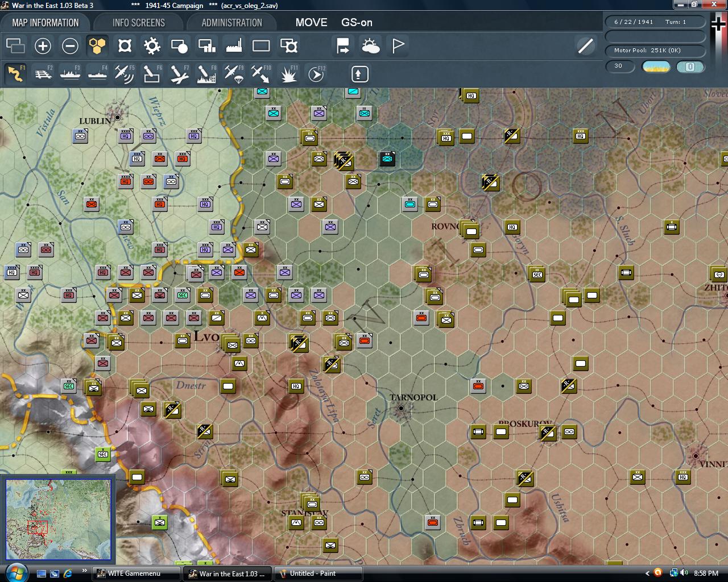The height and width of the screenshot is (582, 728).
Task: Click the plain rectangle toolbar icon
Action: [x=261, y=46]
